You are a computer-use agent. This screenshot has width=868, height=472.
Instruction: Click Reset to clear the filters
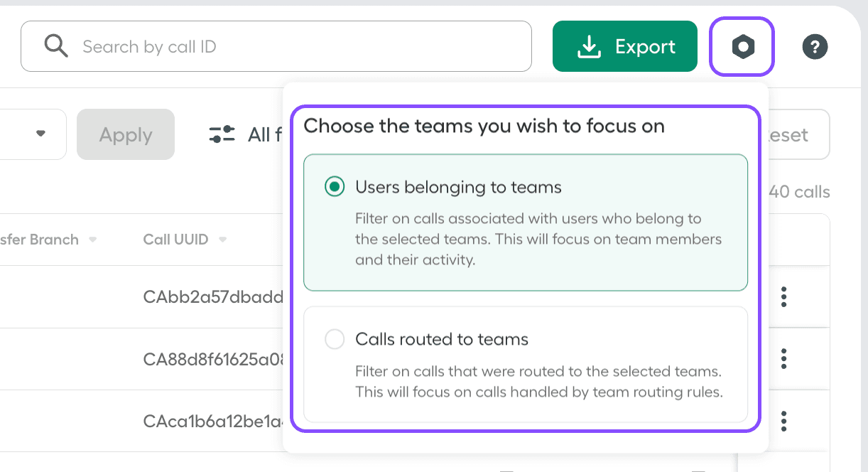click(792, 134)
